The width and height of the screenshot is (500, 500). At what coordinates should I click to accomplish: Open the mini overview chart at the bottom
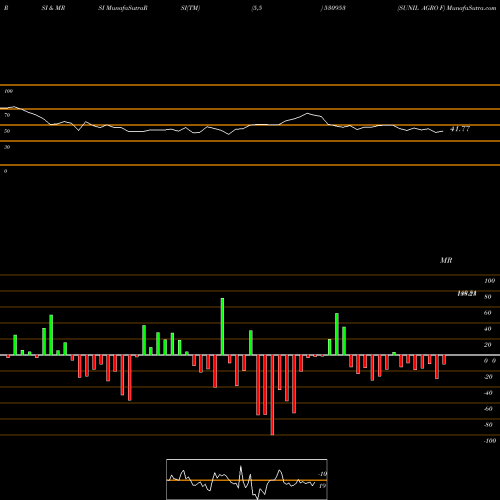tap(247, 479)
